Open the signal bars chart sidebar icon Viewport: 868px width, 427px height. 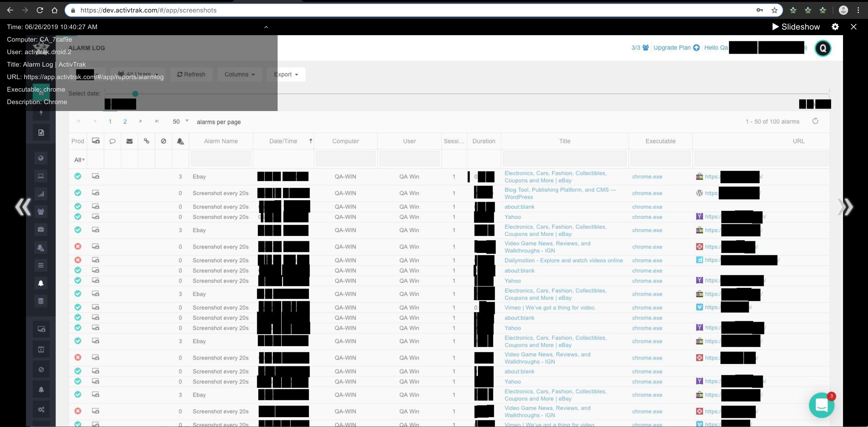click(41, 194)
